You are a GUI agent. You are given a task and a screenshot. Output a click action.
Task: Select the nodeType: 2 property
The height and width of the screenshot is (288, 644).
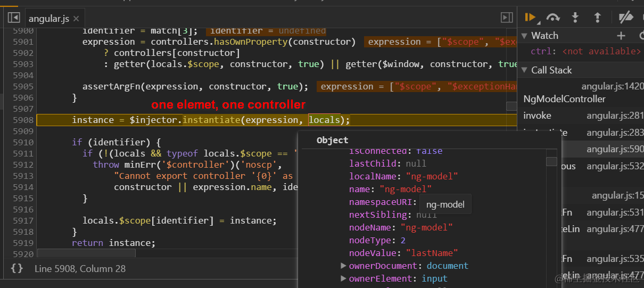[x=377, y=240]
